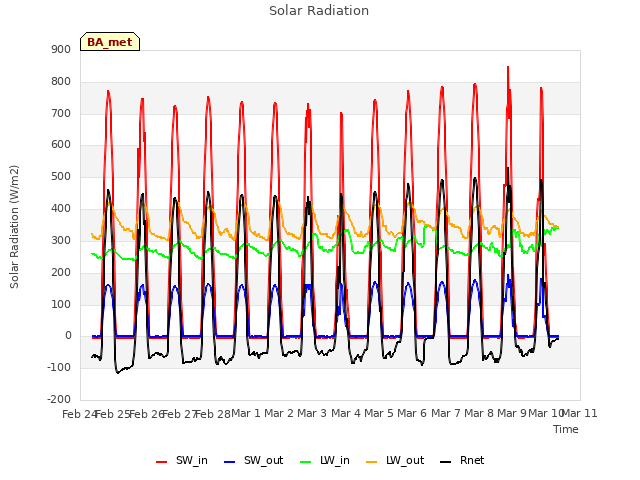Click the Time axis label

point(566,429)
